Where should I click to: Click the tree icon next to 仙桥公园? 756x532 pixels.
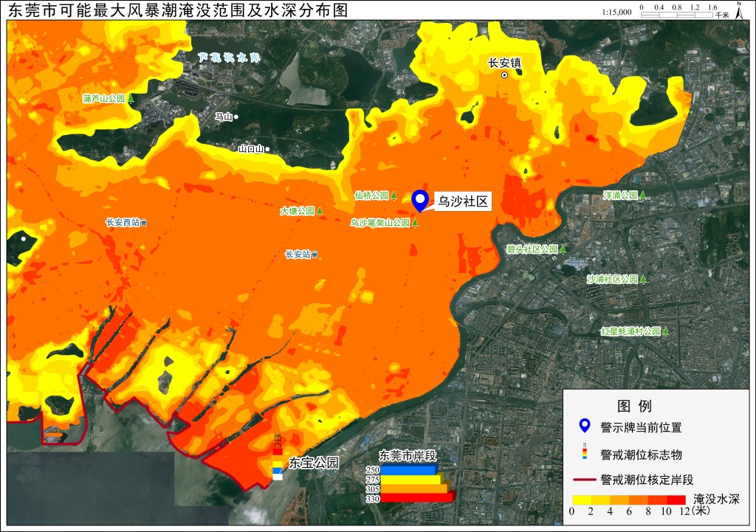(x=394, y=196)
